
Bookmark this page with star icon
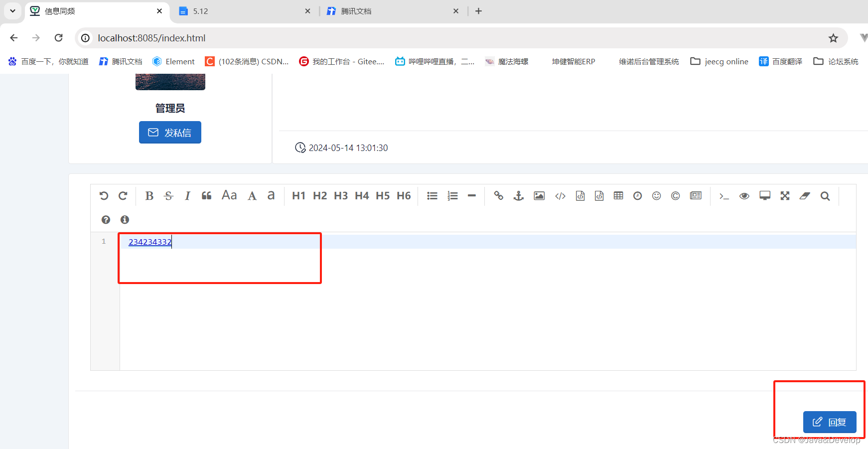833,38
